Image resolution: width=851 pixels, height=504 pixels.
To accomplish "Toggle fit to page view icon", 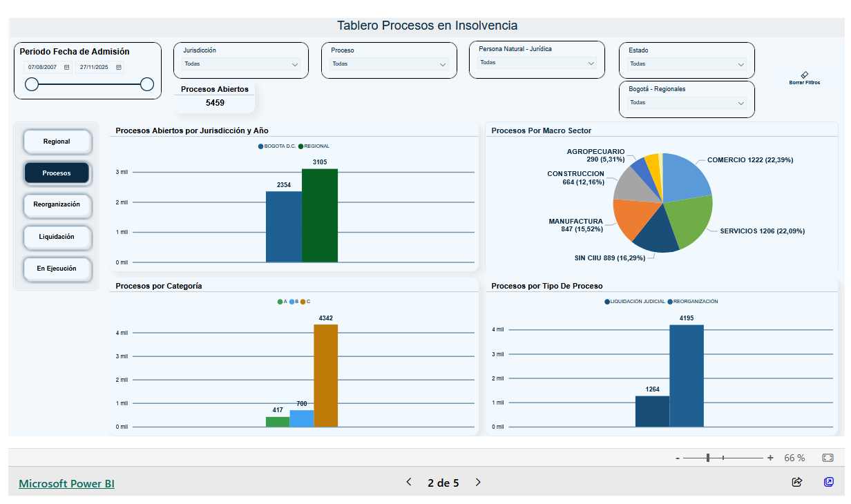I will 828,458.
